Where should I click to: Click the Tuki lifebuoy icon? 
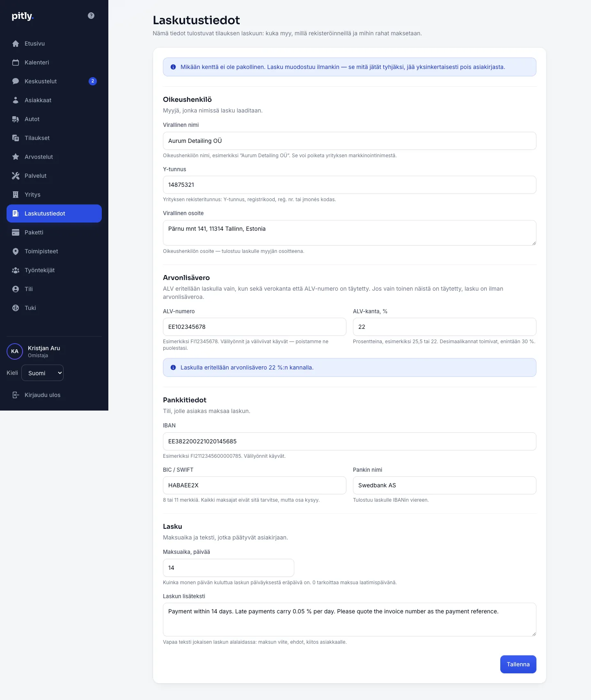click(x=16, y=308)
